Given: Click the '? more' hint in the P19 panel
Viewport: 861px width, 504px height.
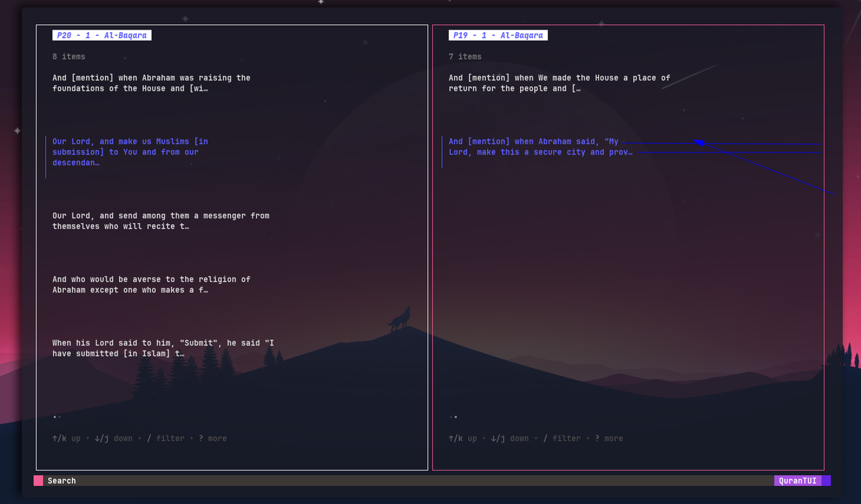Looking at the screenshot, I should 609,438.
